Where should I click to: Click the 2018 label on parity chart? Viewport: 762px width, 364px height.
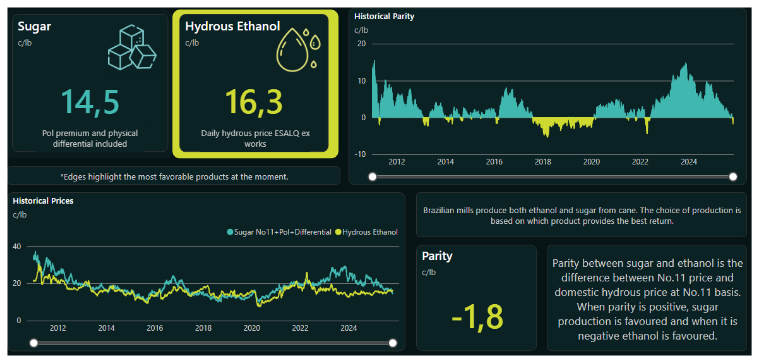(x=542, y=161)
